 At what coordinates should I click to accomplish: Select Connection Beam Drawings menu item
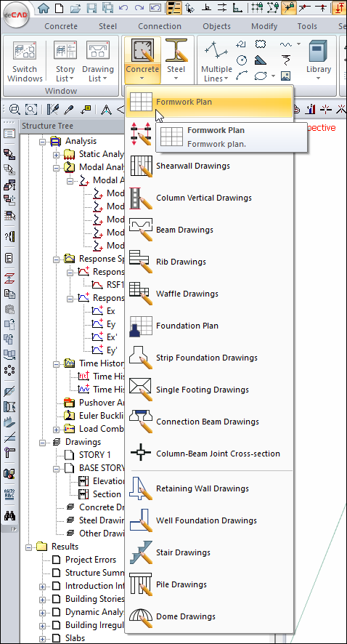tap(209, 422)
